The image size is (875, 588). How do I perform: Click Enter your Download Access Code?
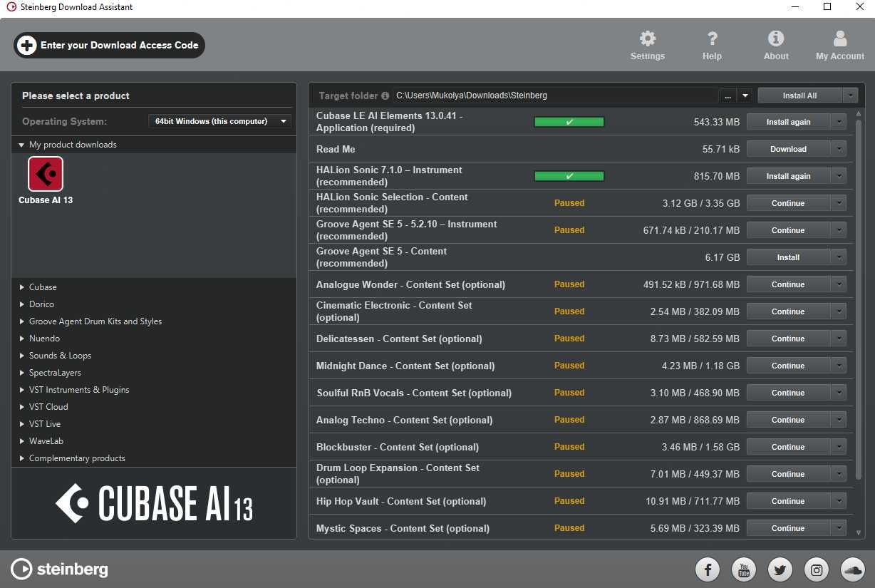[x=109, y=45]
